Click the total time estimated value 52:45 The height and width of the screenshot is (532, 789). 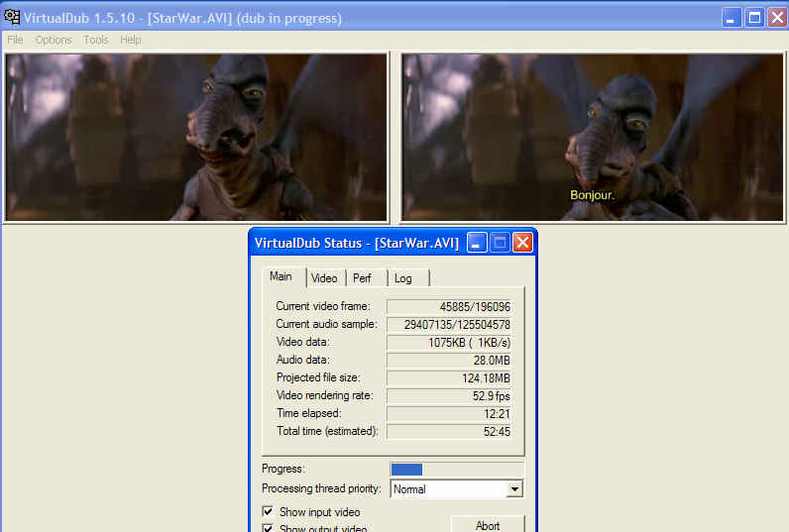click(x=449, y=431)
